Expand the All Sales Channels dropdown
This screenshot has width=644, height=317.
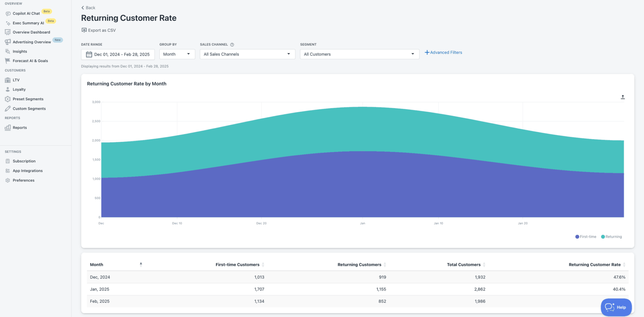coord(247,54)
